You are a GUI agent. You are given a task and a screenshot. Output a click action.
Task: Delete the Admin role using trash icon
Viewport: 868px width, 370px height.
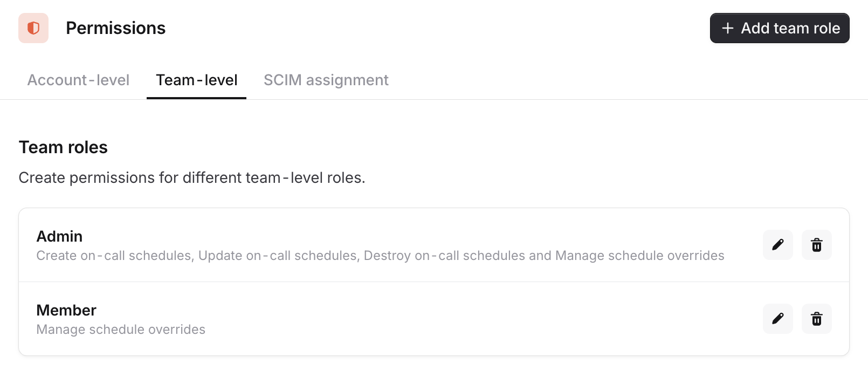coord(816,245)
